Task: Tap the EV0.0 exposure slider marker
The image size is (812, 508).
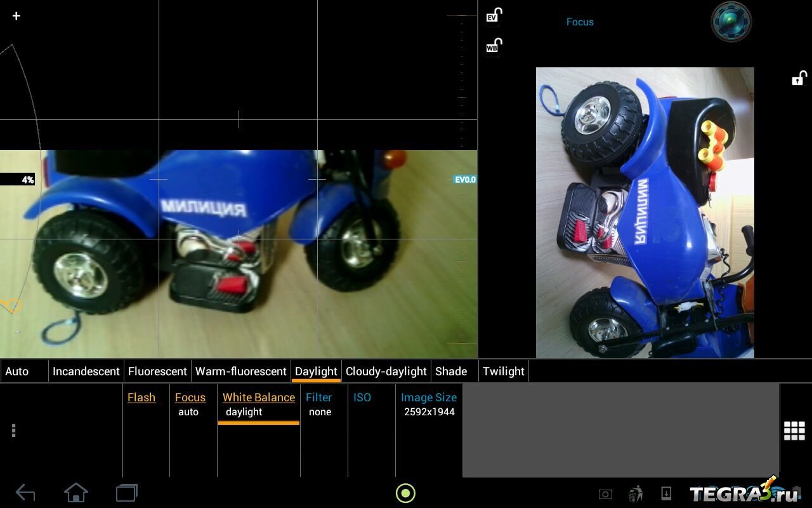Action: 464,180
